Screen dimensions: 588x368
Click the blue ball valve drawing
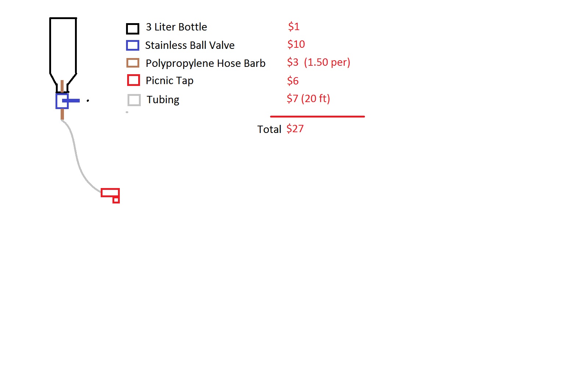click(62, 101)
